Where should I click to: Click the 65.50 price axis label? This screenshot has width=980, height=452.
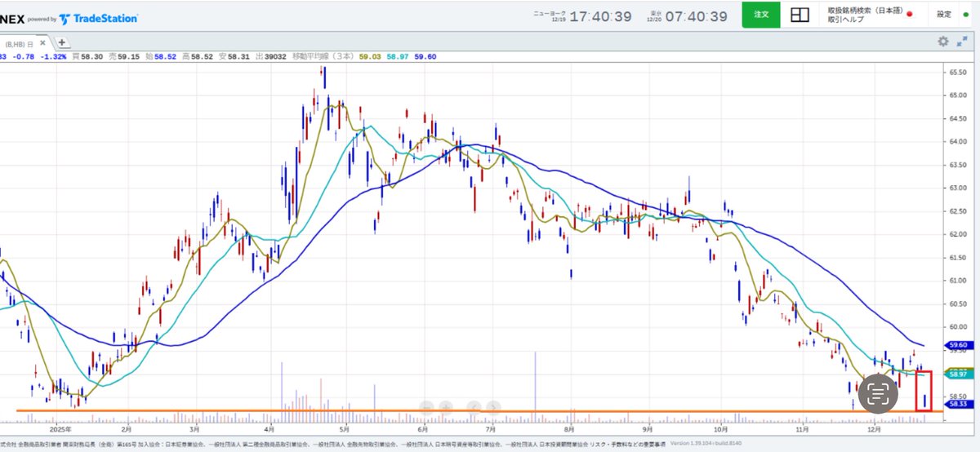[957, 72]
